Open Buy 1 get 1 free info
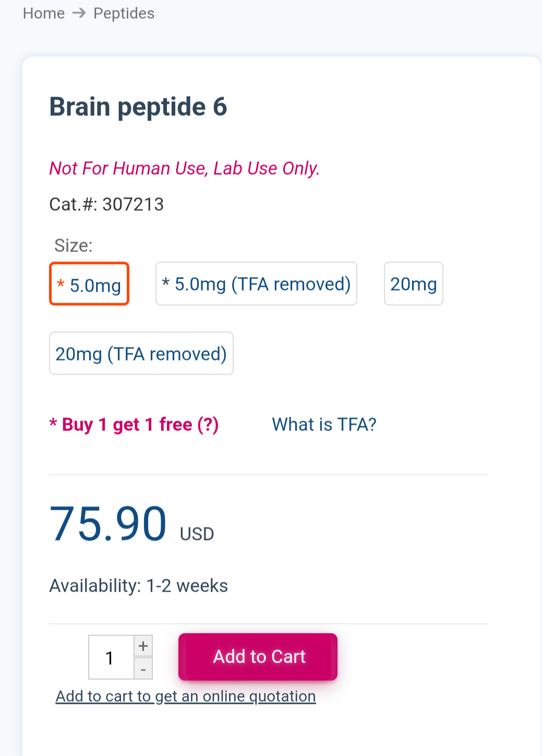The image size is (542, 756). 134,425
